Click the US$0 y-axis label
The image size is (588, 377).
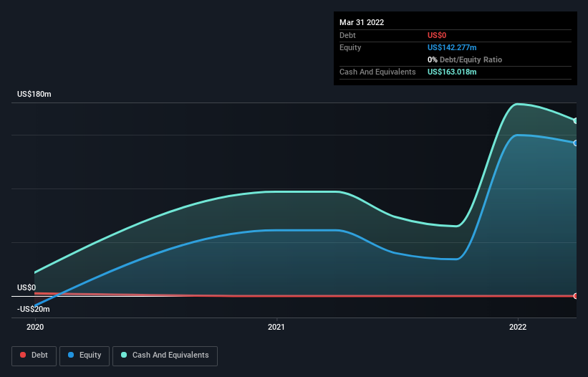26,287
